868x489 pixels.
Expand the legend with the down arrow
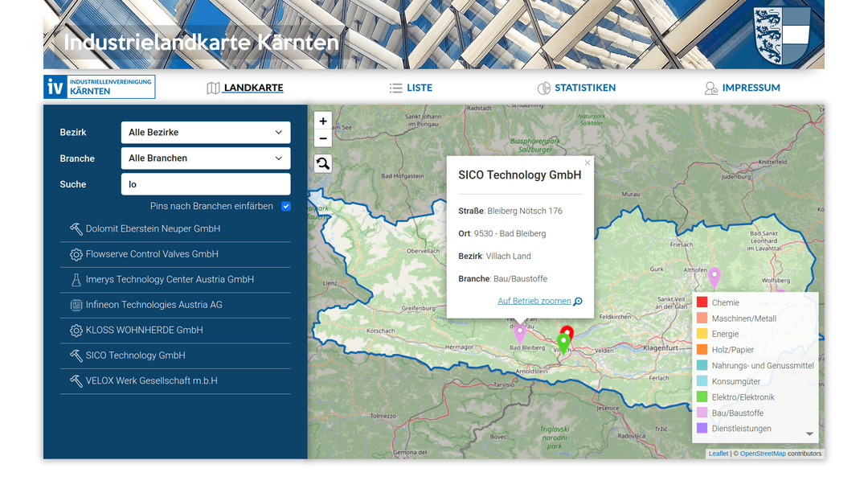pos(809,434)
